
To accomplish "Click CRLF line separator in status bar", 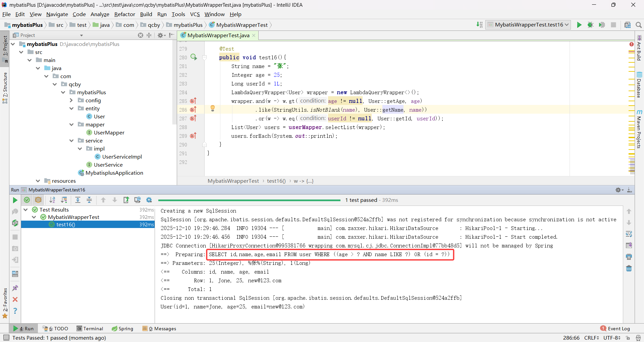I will (592, 338).
